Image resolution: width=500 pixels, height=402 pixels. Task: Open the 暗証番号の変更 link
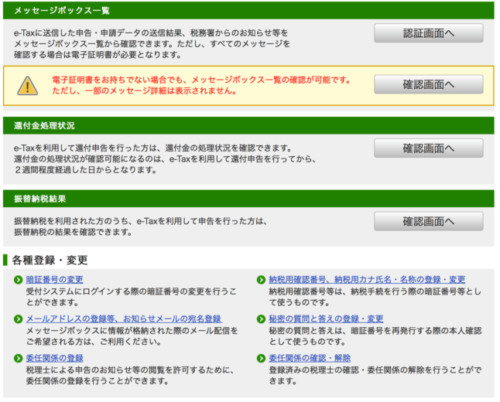pos(55,280)
